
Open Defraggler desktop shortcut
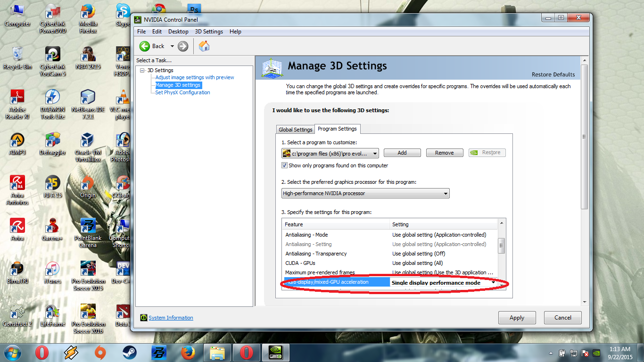coord(53,144)
